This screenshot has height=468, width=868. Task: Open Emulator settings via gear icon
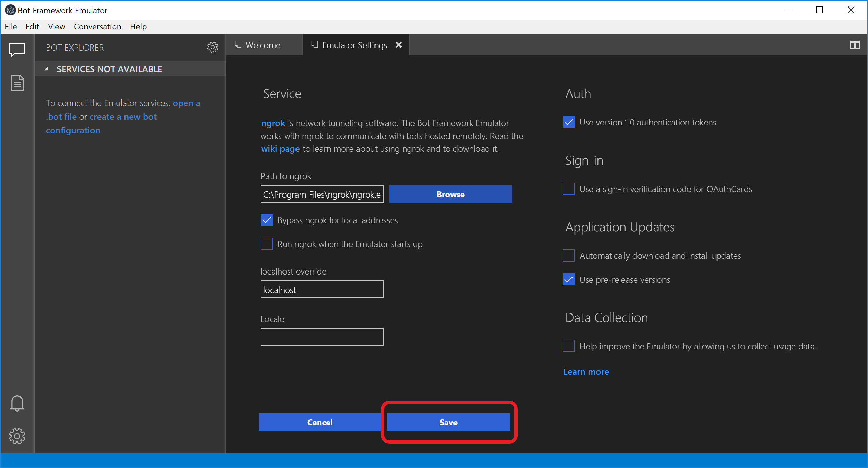[17, 436]
